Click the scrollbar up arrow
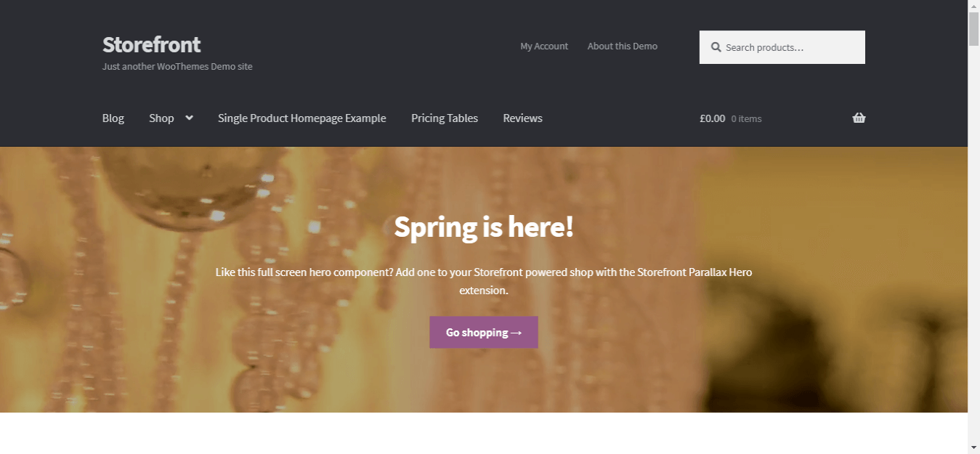This screenshot has height=454, width=980. (973, 7)
